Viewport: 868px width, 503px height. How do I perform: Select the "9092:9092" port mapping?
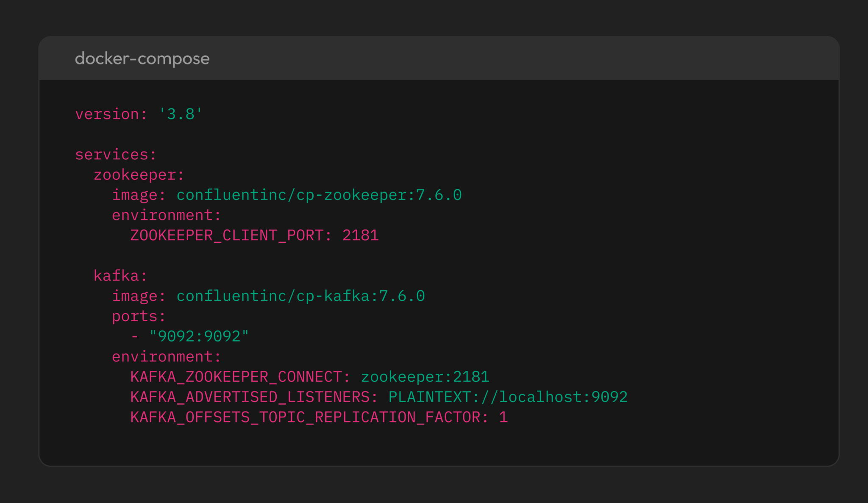(x=198, y=336)
